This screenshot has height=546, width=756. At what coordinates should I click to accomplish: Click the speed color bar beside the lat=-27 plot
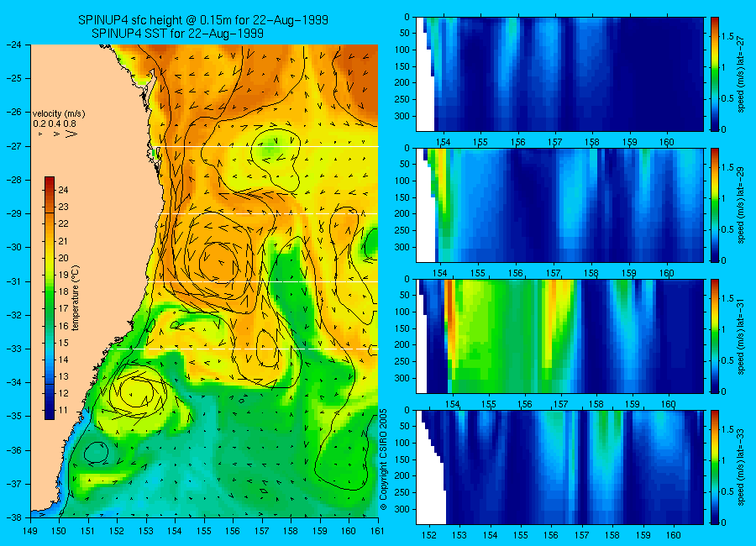(715, 74)
